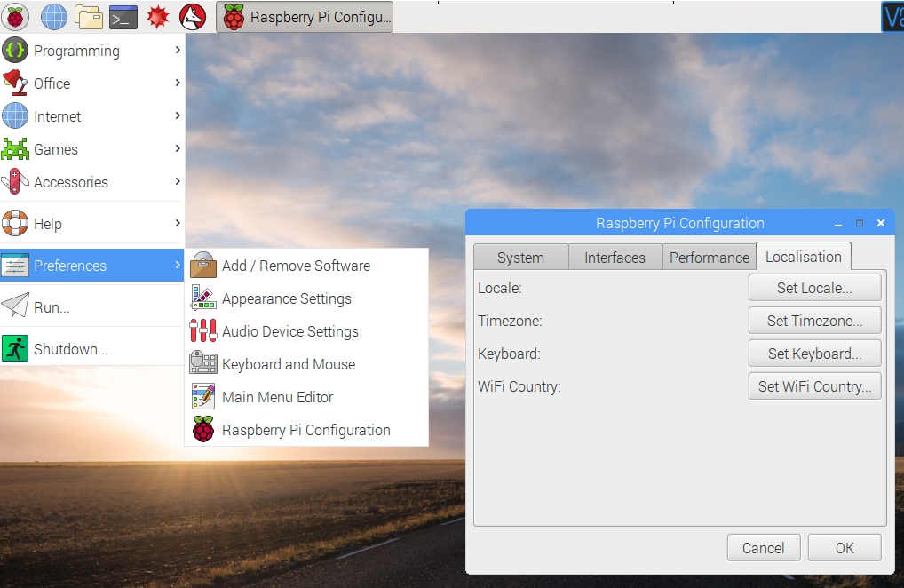Click the Shutdown running man icon
The image size is (904, 588).
click(15, 348)
